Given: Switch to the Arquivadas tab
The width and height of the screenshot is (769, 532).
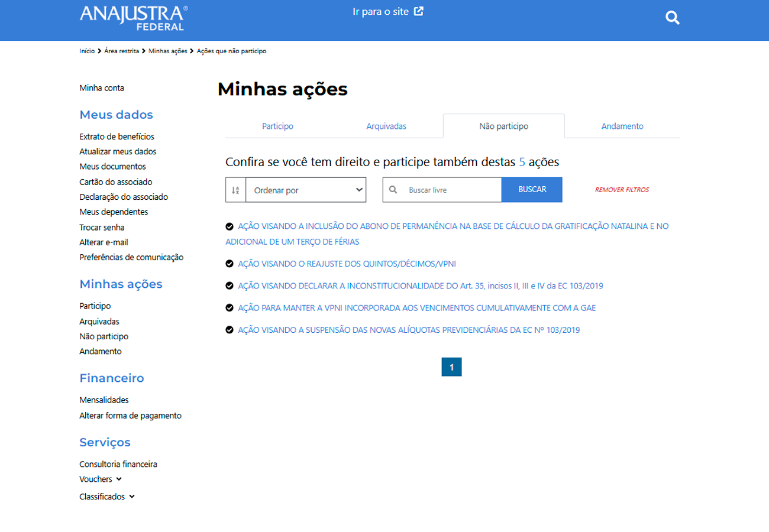Looking at the screenshot, I should (386, 126).
